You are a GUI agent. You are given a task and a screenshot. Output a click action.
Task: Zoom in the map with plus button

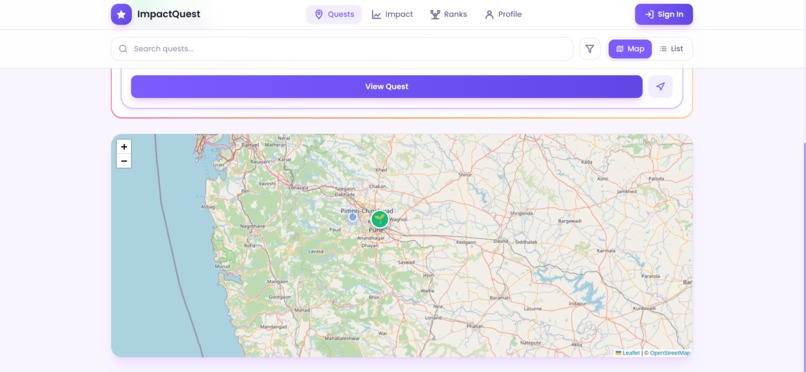(x=124, y=147)
